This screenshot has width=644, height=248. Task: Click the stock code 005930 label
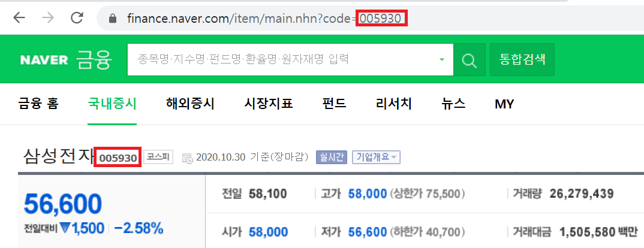118,158
